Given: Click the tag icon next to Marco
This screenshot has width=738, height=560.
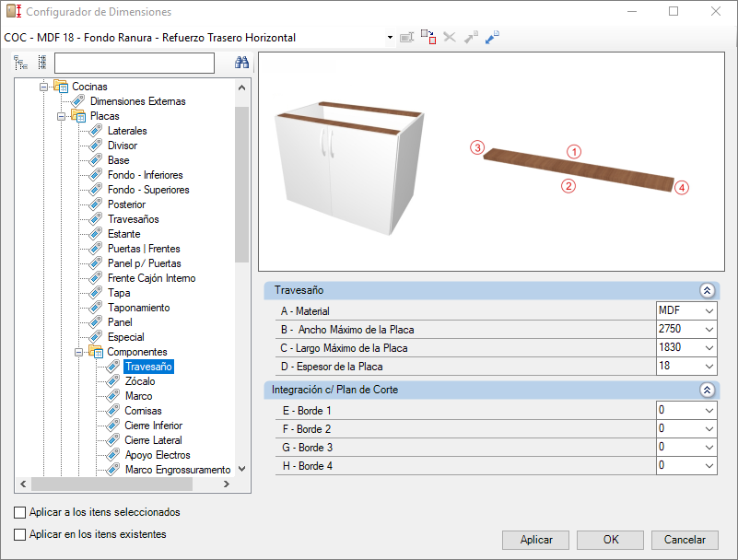Looking at the screenshot, I should (113, 396).
